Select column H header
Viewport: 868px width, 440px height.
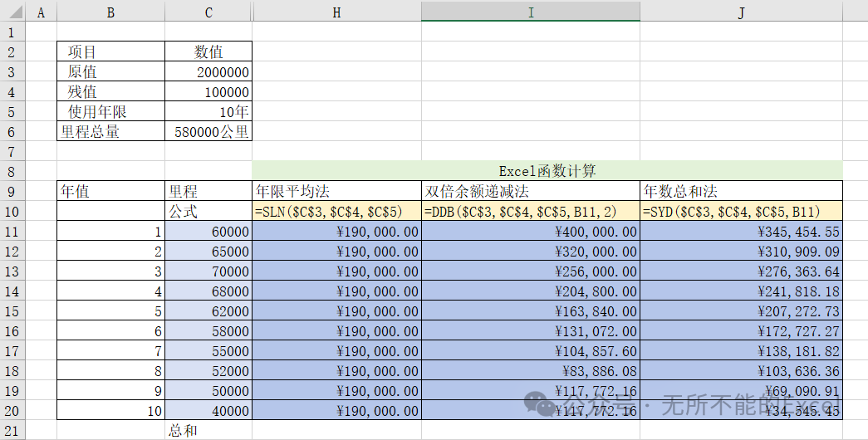pos(336,12)
